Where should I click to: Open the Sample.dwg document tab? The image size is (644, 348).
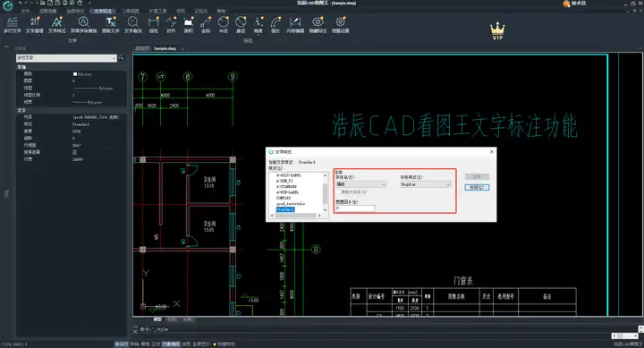pos(165,48)
